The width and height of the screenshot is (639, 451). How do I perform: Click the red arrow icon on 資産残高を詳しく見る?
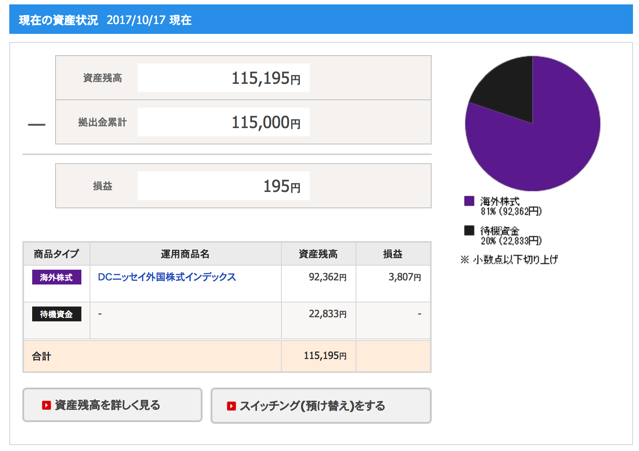[x=46, y=405]
